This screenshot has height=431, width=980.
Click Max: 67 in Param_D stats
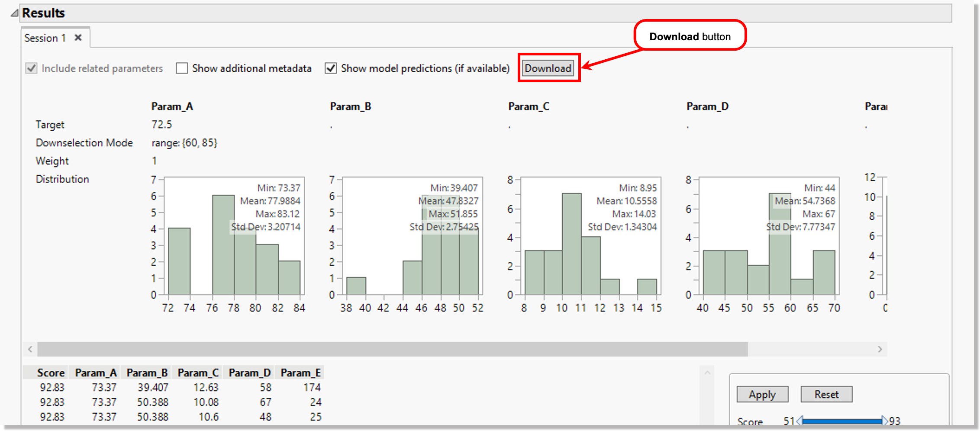pyautogui.click(x=819, y=214)
